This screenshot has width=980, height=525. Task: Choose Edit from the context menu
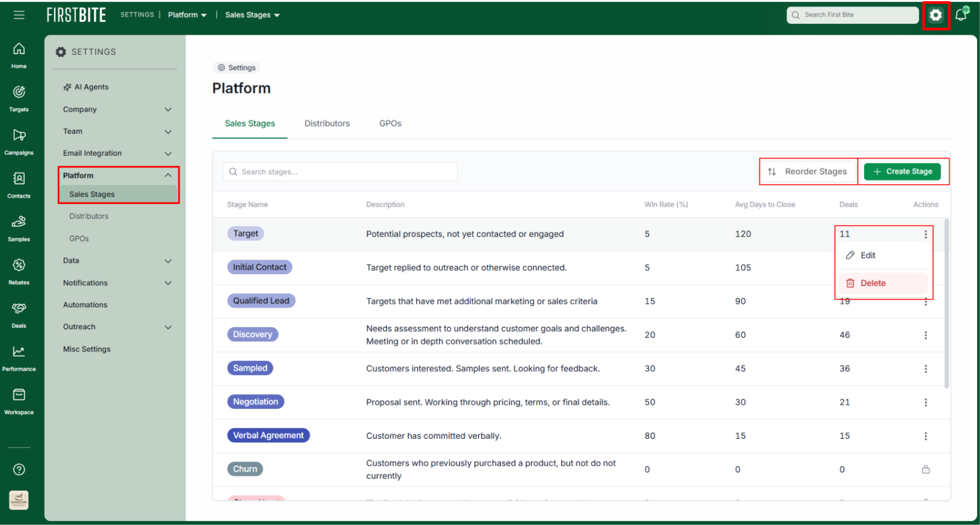[883, 255]
